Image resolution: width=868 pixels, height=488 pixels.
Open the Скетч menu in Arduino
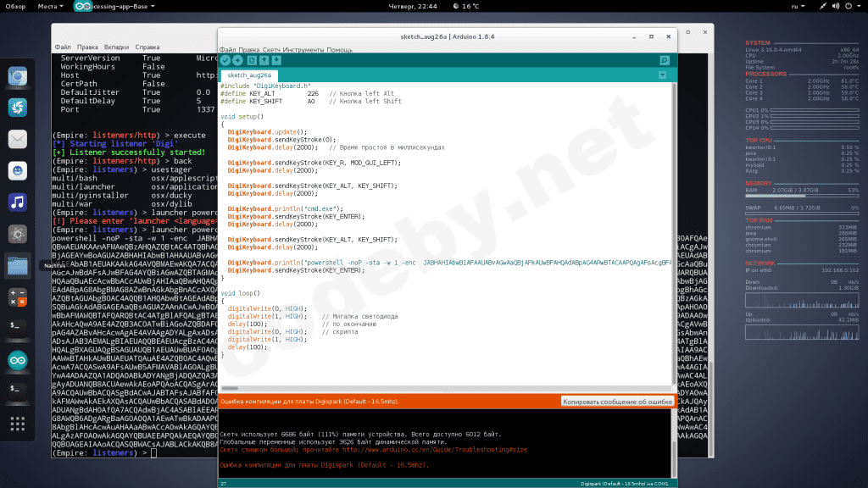[271, 50]
